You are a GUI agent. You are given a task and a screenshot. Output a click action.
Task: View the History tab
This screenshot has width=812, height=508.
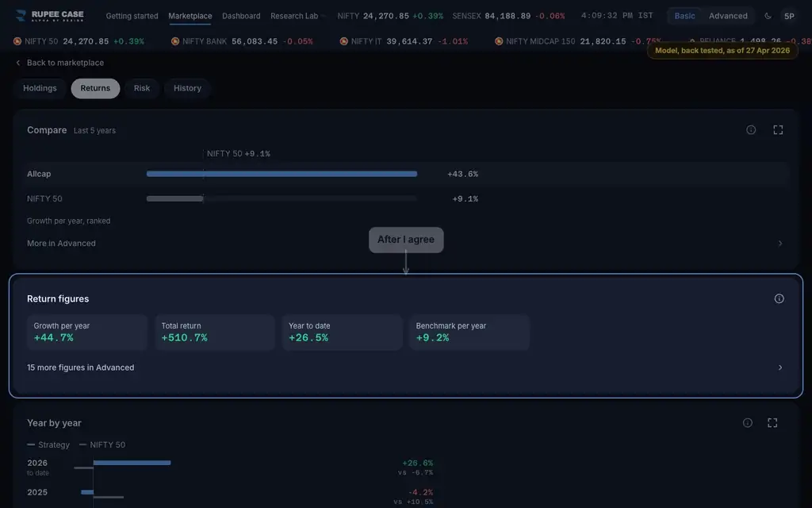pyautogui.click(x=187, y=88)
